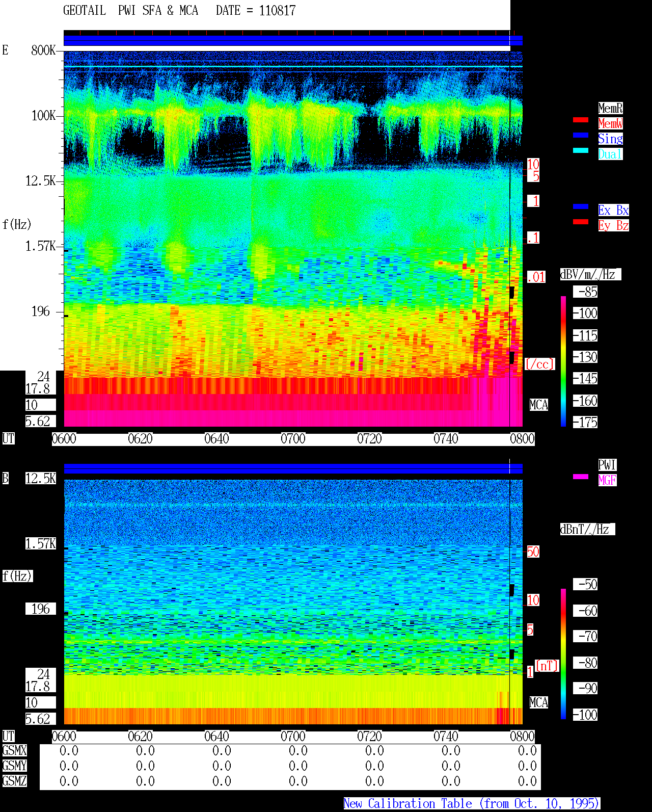The width and height of the screenshot is (652, 812).
Task: Select the PWI legend label
Action: (607, 465)
